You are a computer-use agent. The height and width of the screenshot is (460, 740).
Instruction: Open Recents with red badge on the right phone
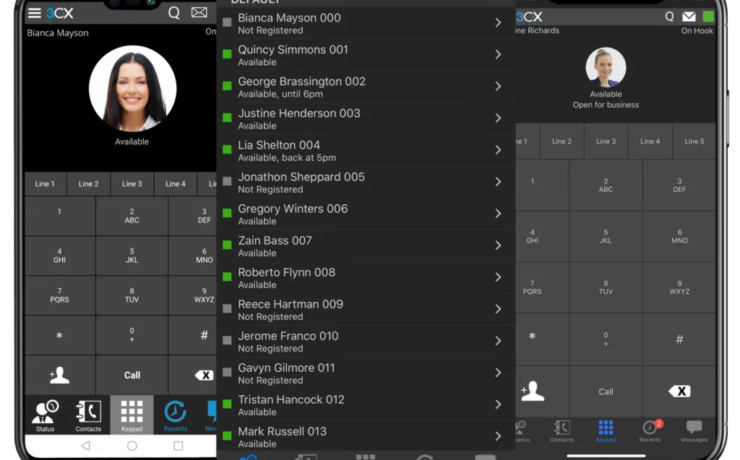650,429
